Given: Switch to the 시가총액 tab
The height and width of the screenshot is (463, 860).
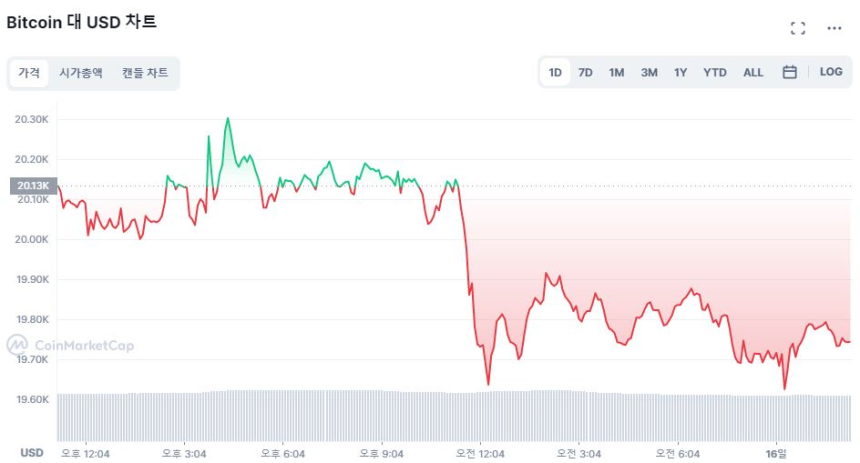Looking at the screenshot, I should click(80, 73).
